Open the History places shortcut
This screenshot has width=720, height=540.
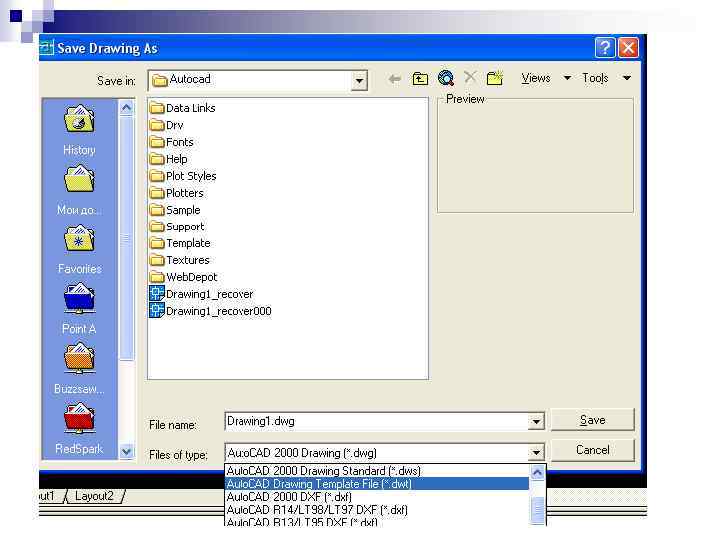coord(79,130)
